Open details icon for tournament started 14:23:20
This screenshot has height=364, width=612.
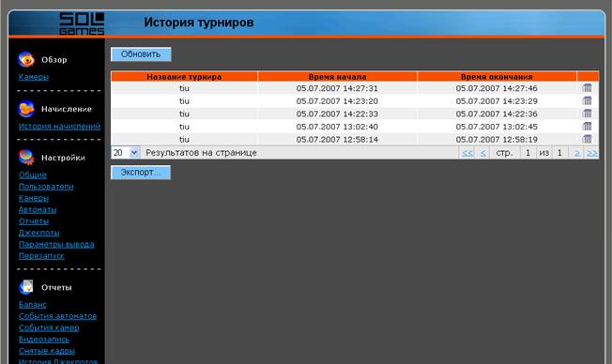point(587,101)
